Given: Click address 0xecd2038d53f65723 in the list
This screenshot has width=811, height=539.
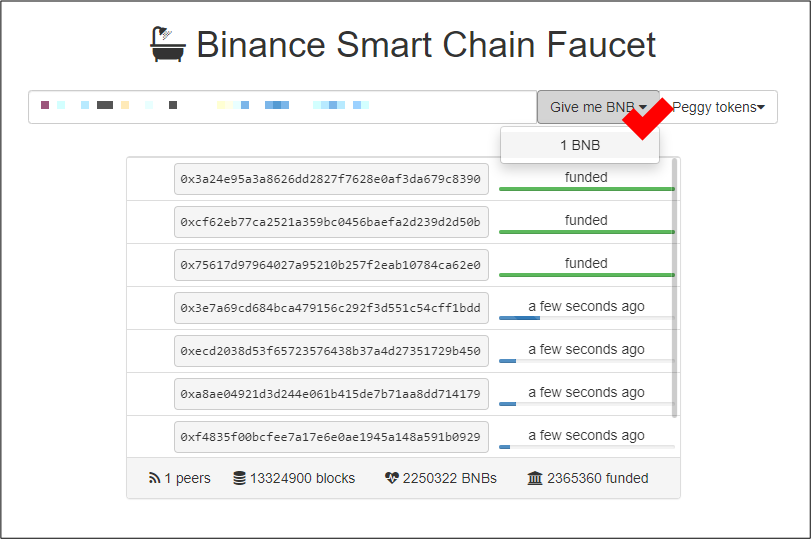Looking at the screenshot, I should [331, 351].
